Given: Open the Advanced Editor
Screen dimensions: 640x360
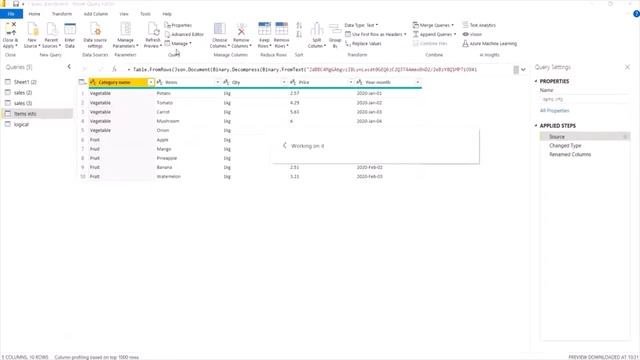Looking at the screenshot, I should (184, 34).
